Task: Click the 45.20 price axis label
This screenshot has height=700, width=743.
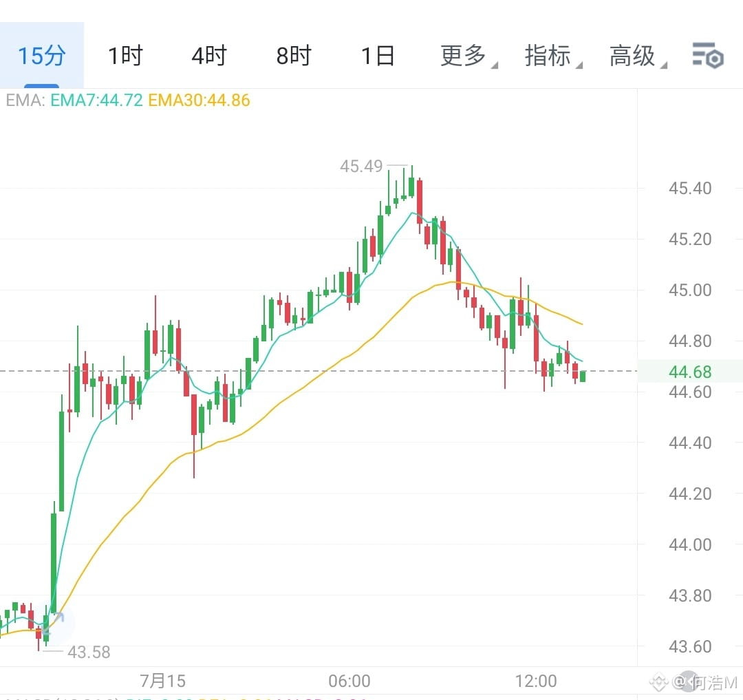Action: coord(690,239)
